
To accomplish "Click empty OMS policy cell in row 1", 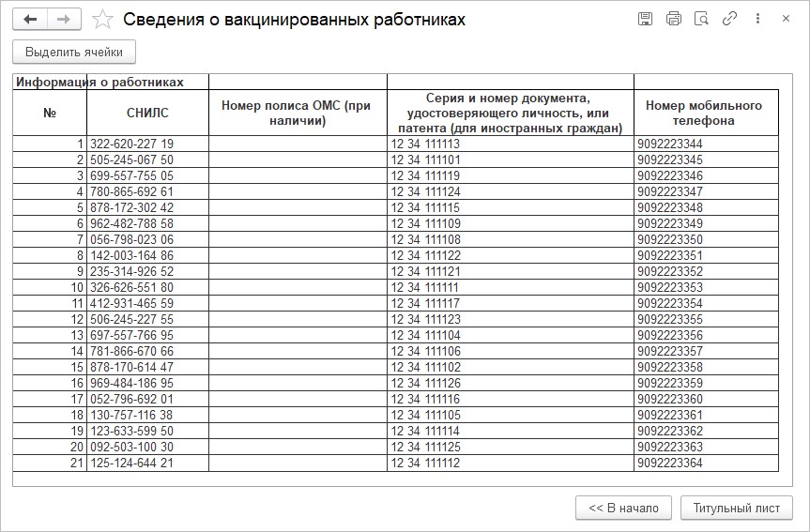I will (x=298, y=144).
